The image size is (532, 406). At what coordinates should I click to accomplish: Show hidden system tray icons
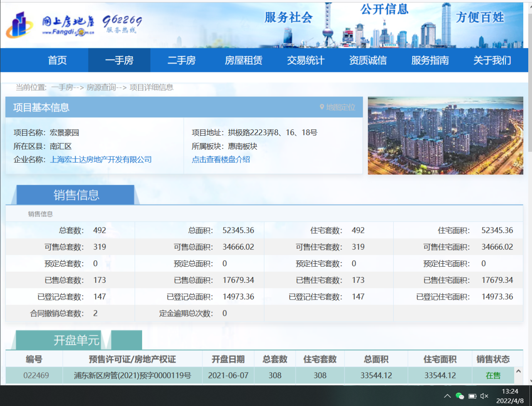coord(447,396)
